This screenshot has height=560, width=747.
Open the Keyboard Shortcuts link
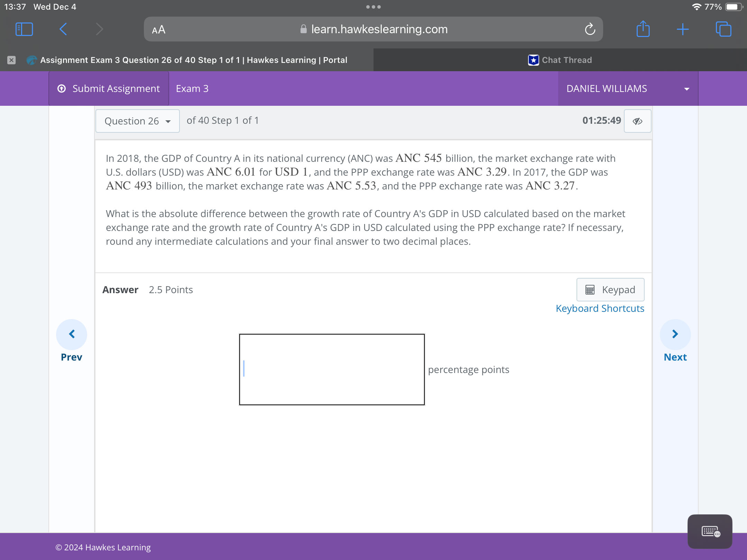pyautogui.click(x=600, y=308)
